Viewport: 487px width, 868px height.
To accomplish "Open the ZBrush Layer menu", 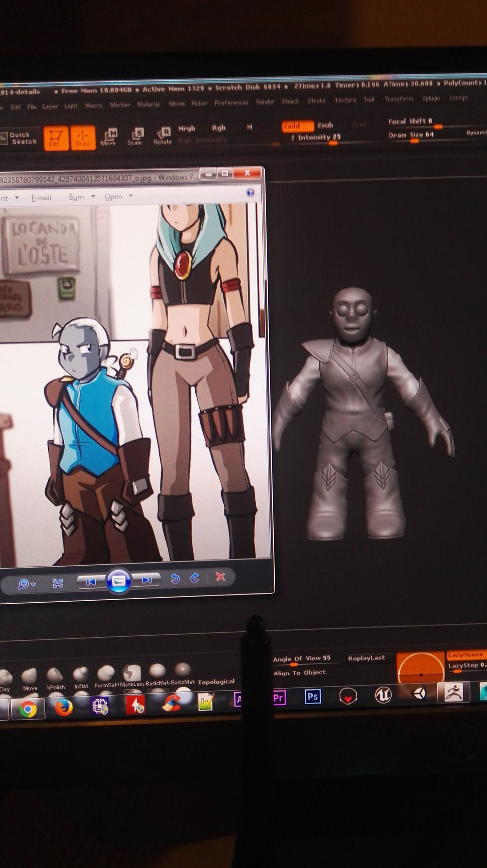I will (50, 106).
